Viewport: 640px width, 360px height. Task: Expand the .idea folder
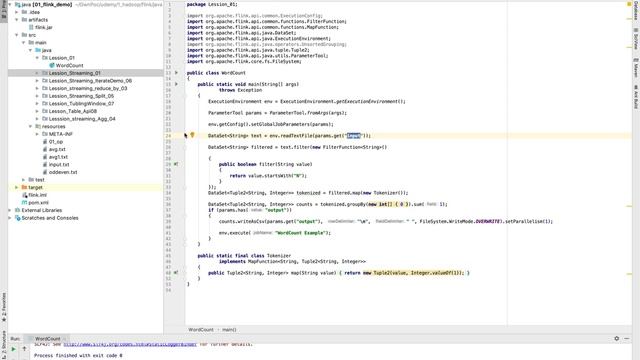(x=17, y=12)
